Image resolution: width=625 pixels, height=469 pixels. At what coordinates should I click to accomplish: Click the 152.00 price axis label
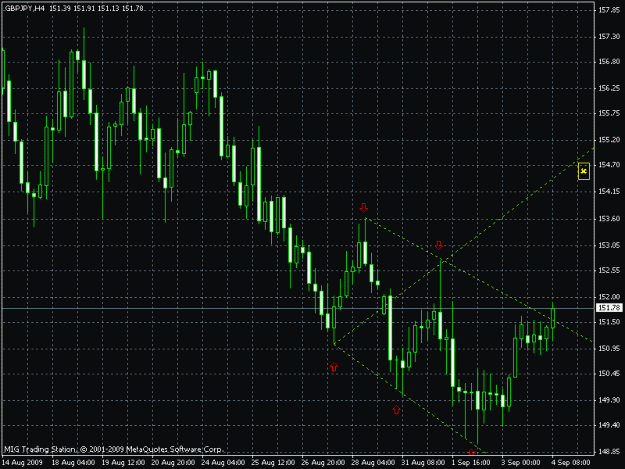point(609,297)
